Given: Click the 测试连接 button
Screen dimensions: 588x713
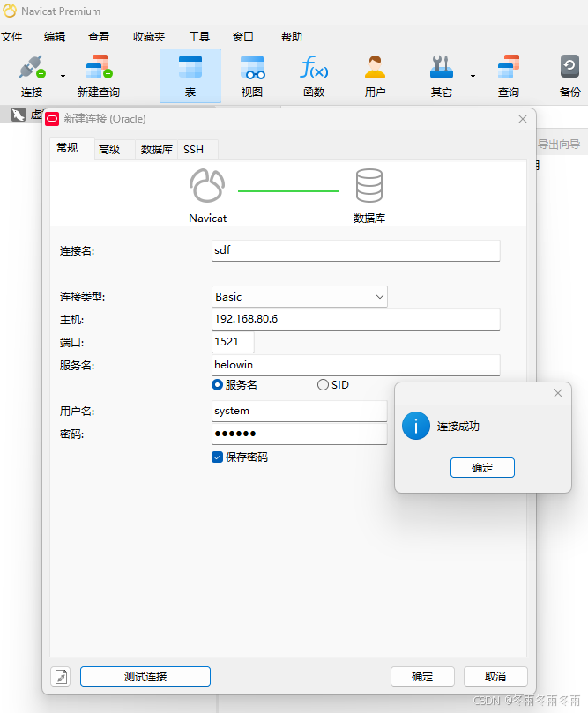Looking at the screenshot, I should (145, 677).
